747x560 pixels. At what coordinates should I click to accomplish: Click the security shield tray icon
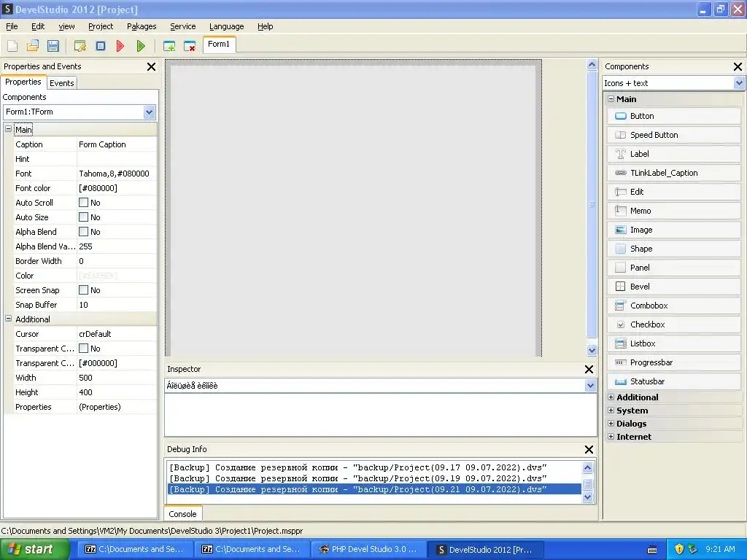[679, 549]
